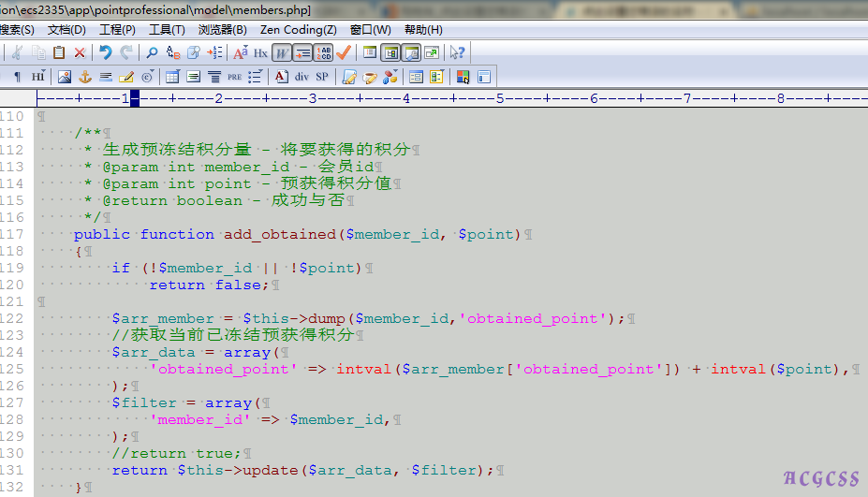Open the Hx hex viewer dropdown
The width and height of the screenshot is (868, 497).
pyautogui.click(x=260, y=52)
